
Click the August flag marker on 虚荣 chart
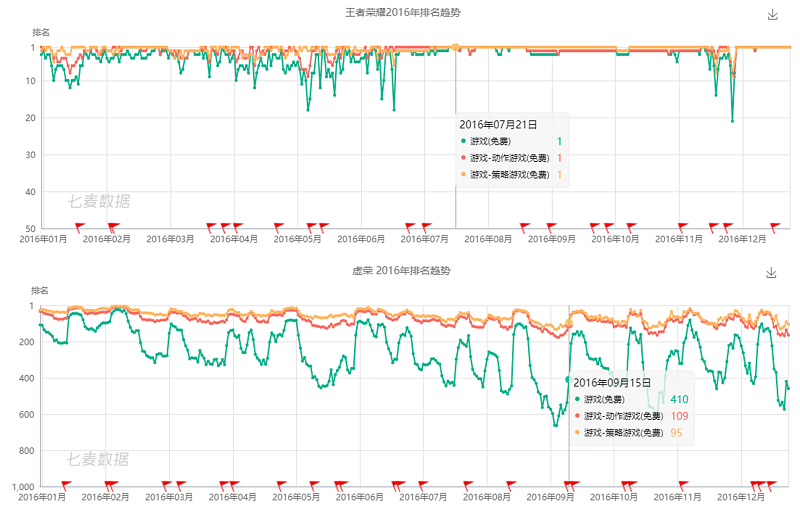(x=510, y=485)
